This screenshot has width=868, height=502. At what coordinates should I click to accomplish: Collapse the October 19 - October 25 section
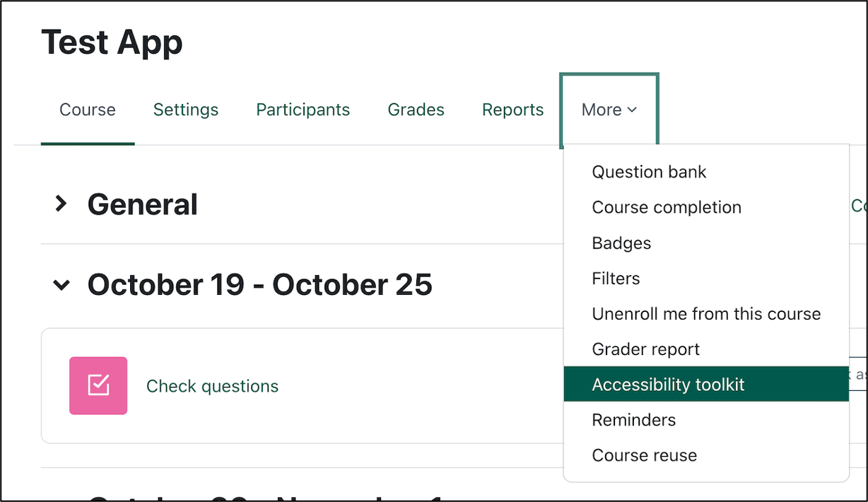pos(62,284)
